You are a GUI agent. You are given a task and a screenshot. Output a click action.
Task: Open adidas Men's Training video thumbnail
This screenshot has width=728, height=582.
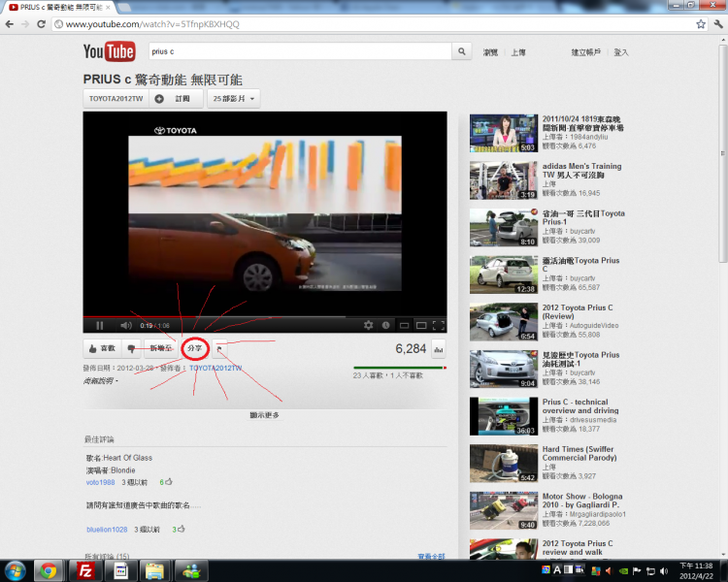click(x=504, y=180)
